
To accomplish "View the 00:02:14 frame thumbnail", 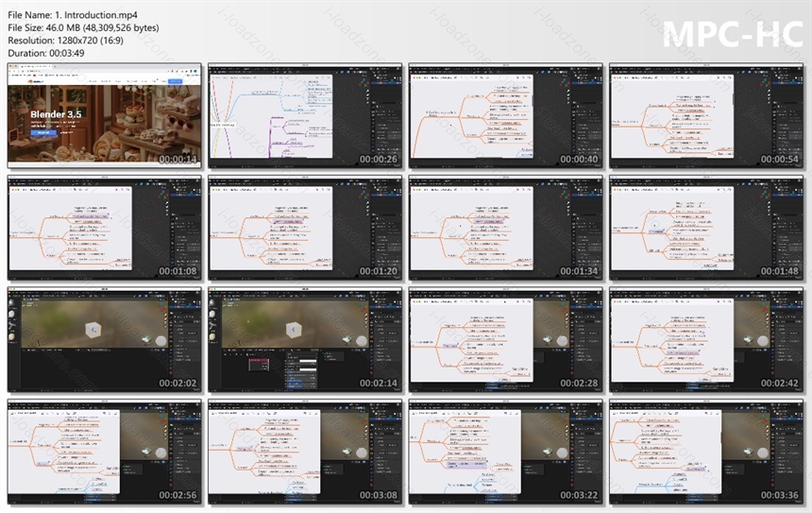I will click(305, 339).
